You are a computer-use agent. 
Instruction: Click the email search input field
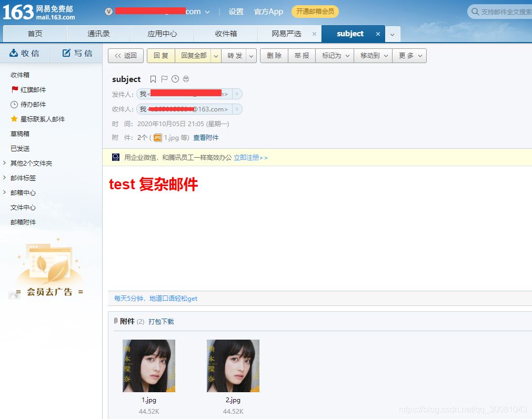(505, 11)
